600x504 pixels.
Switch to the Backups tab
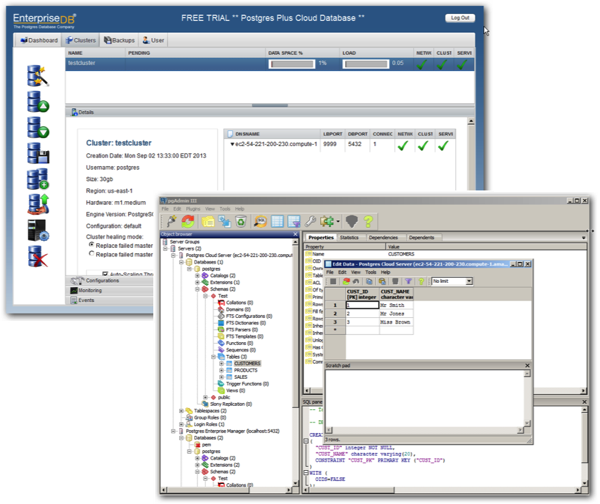pyautogui.click(x=119, y=40)
